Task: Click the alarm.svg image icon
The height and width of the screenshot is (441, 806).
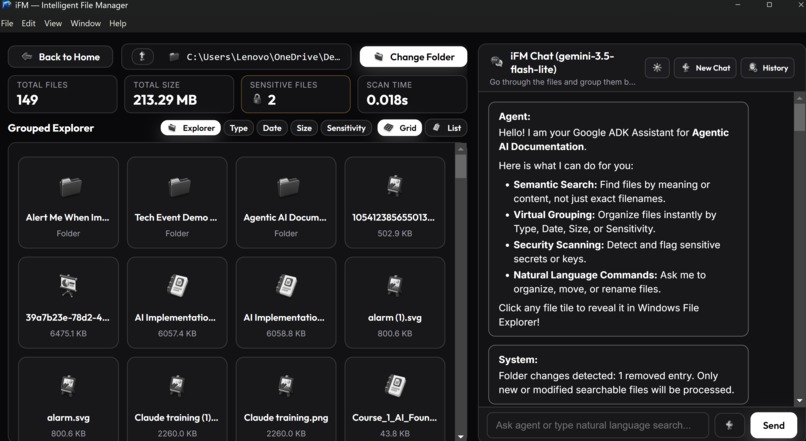Action: [68, 387]
